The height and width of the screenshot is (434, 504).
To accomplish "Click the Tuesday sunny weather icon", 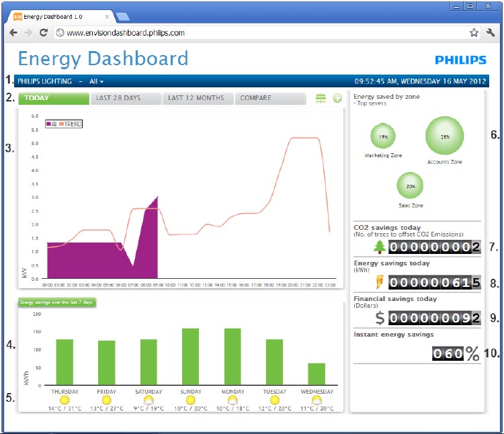I will click(x=274, y=400).
